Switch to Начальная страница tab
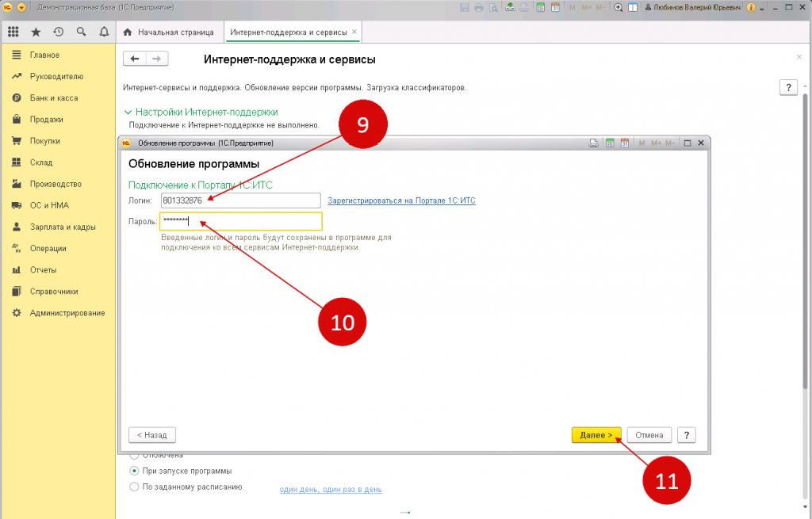This screenshot has width=812, height=519. click(170, 32)
